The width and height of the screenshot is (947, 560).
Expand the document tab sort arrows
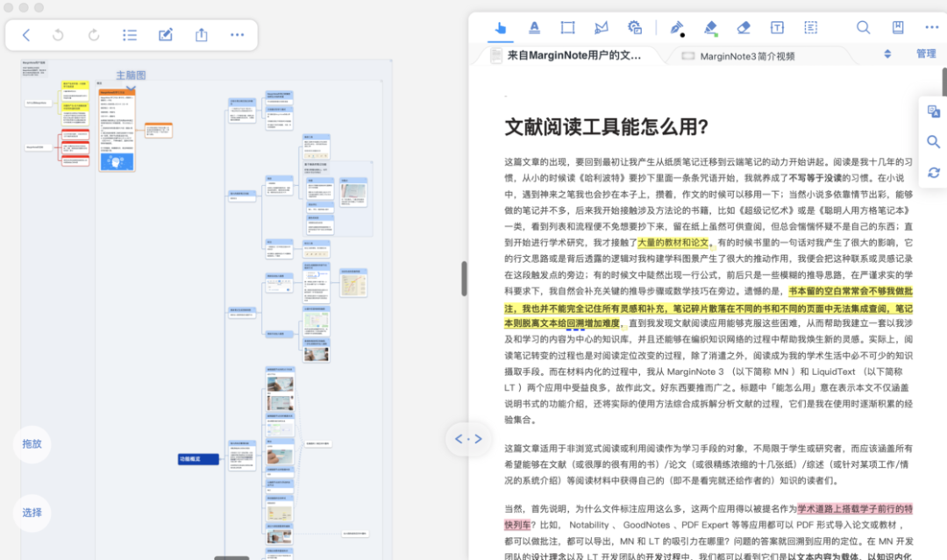click(x=887, y=54)
